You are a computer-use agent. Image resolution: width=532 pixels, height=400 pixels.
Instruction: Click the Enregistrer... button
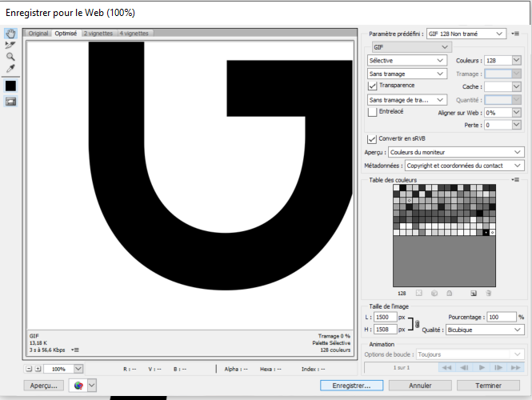351,386
